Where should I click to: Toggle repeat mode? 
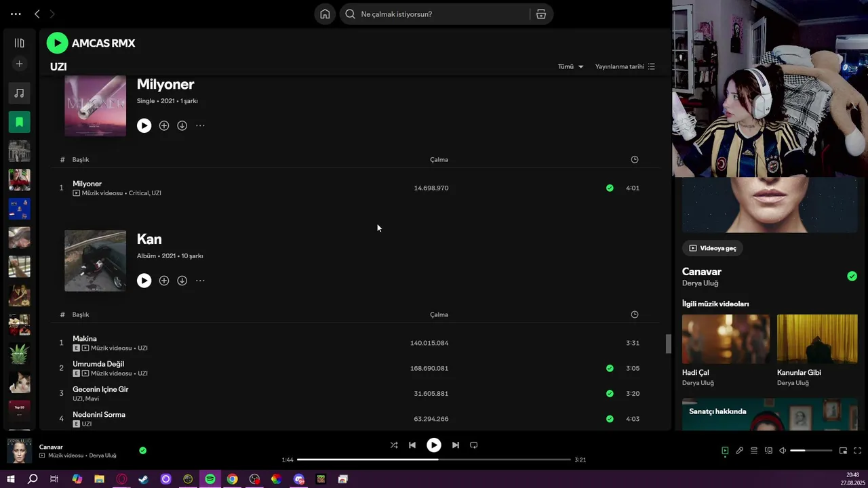tap(474, 445)
